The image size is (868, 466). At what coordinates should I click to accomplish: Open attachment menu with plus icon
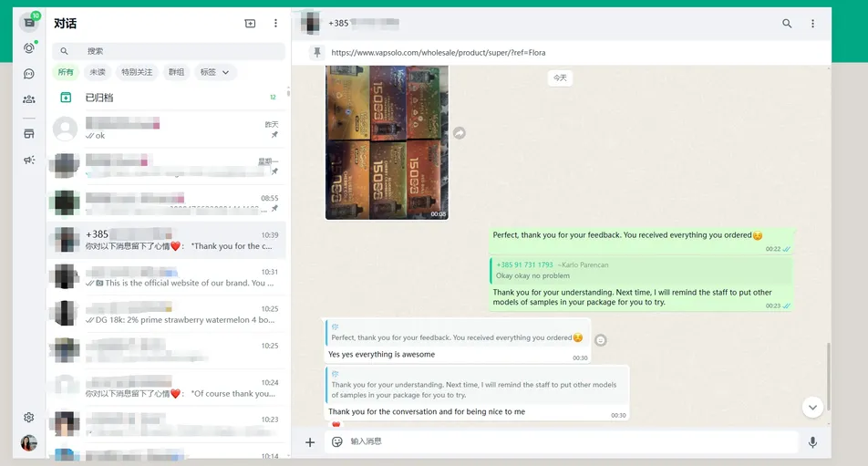pos(310,441)
